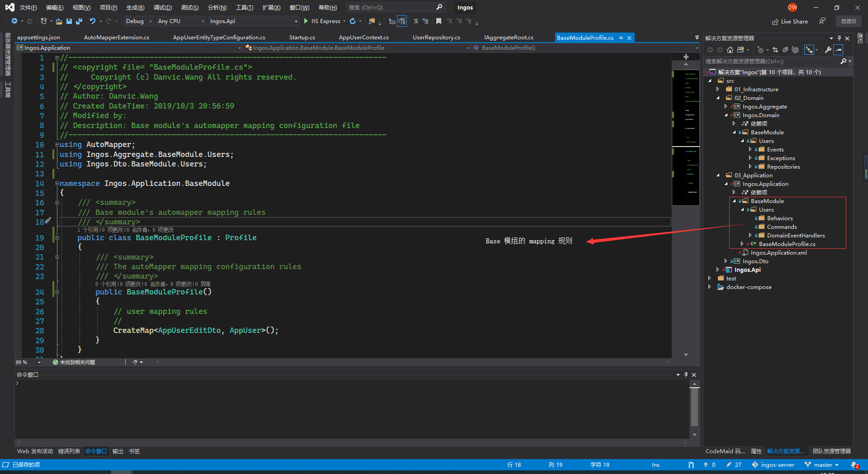Click the send feedback icon near Live Share
The image size is (868, 474).
pyautogui.click(x=822, y=21)
